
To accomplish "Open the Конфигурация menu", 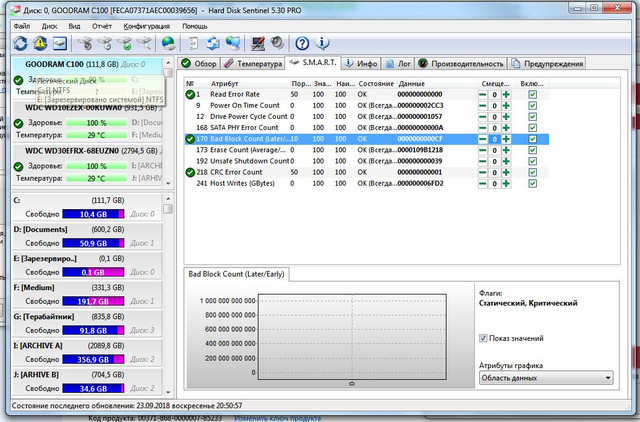I will (147, 26).
